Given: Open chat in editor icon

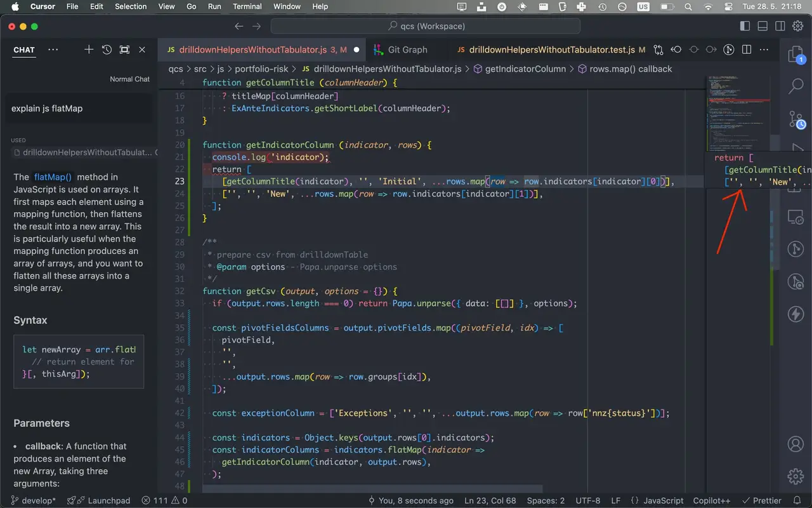Looking at the screenshot, I should [x=124, y=50].
